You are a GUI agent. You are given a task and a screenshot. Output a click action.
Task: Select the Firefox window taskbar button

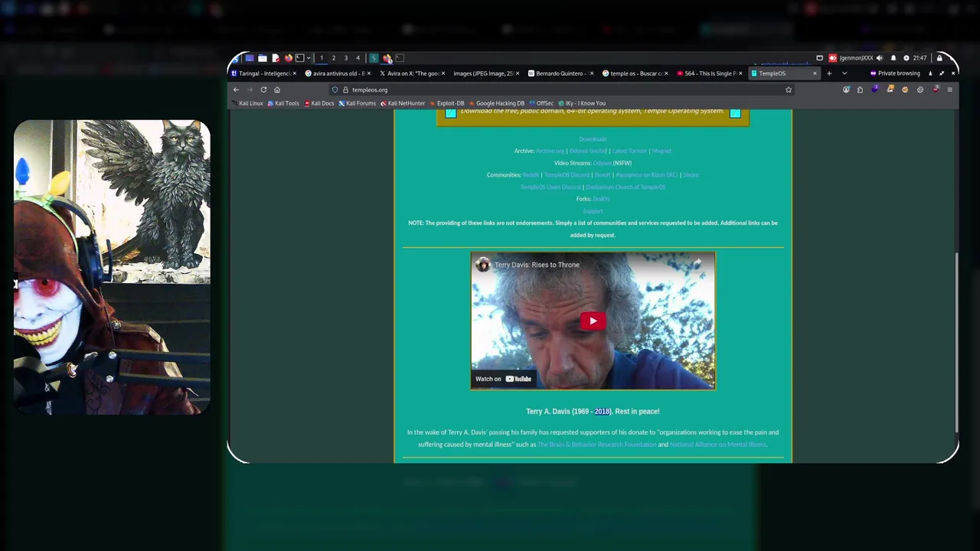point(387,58)
